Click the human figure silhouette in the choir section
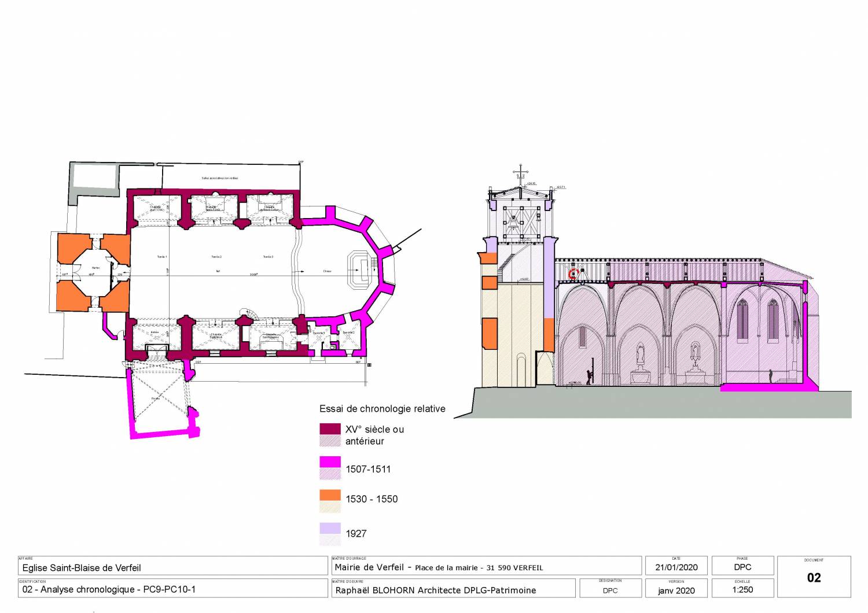The image size is (868, 613). pyautogui.click(x=770, y=376)
